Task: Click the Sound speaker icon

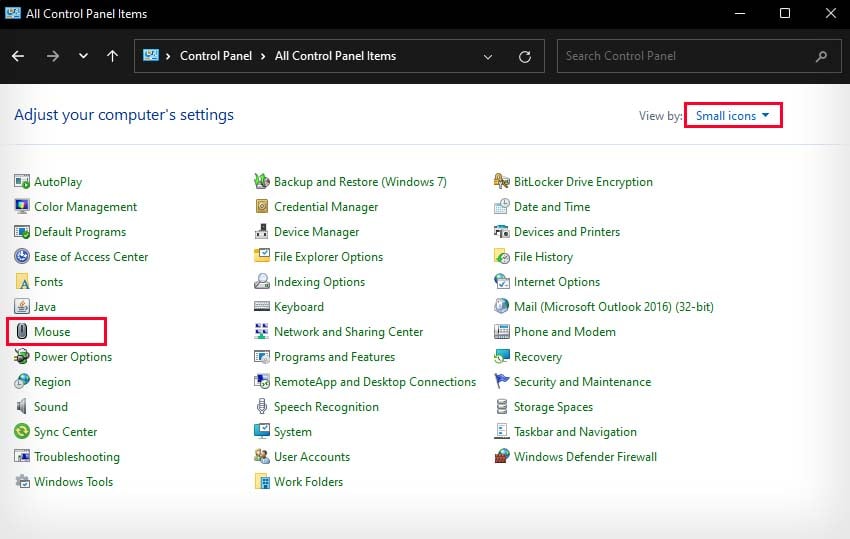Action: click(x=22, y=406)
